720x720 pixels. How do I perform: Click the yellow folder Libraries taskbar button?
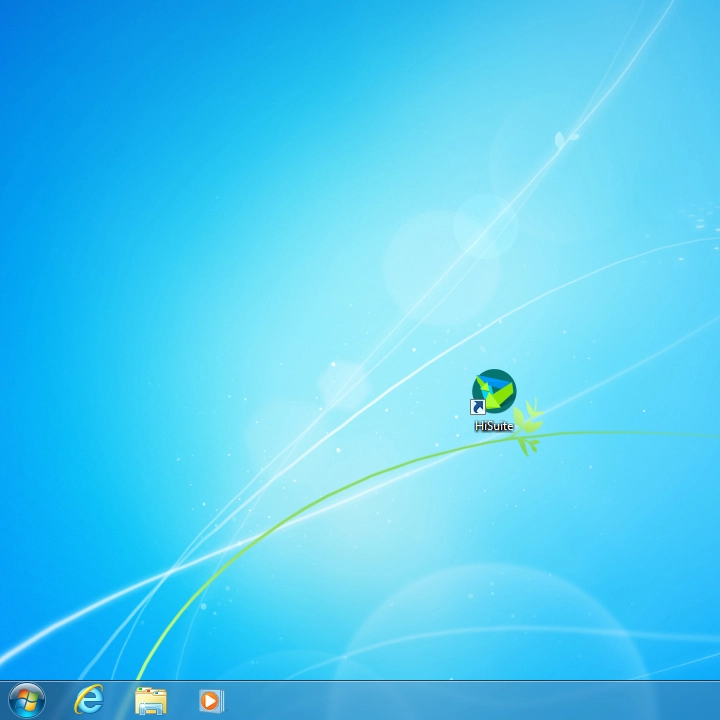tap(150, 700)
